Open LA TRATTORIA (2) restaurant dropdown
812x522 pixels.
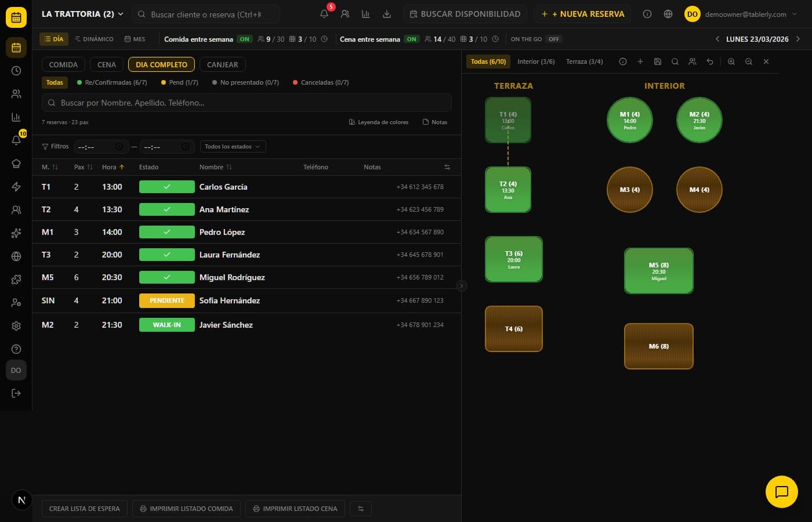(x=82, y=14)
